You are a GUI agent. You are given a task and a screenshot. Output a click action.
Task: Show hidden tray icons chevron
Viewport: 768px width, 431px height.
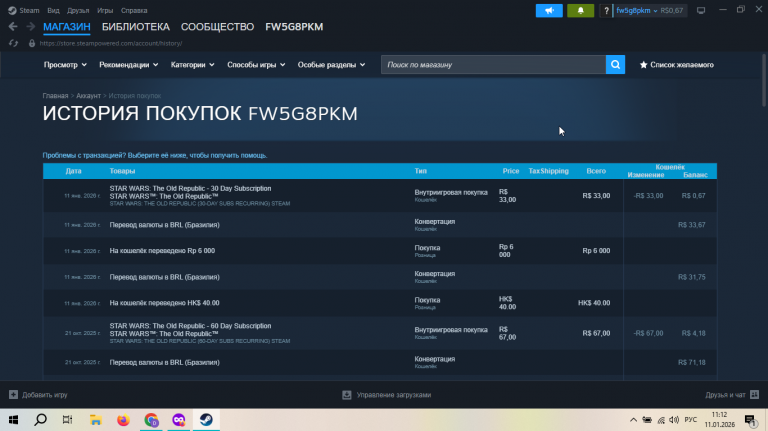[x=633, y=420]
